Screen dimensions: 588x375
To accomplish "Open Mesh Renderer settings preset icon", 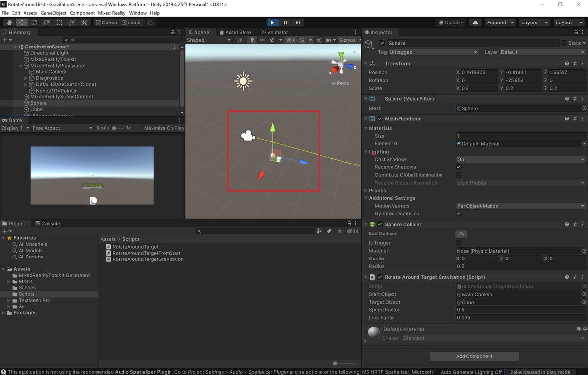I will pos(575,119).
